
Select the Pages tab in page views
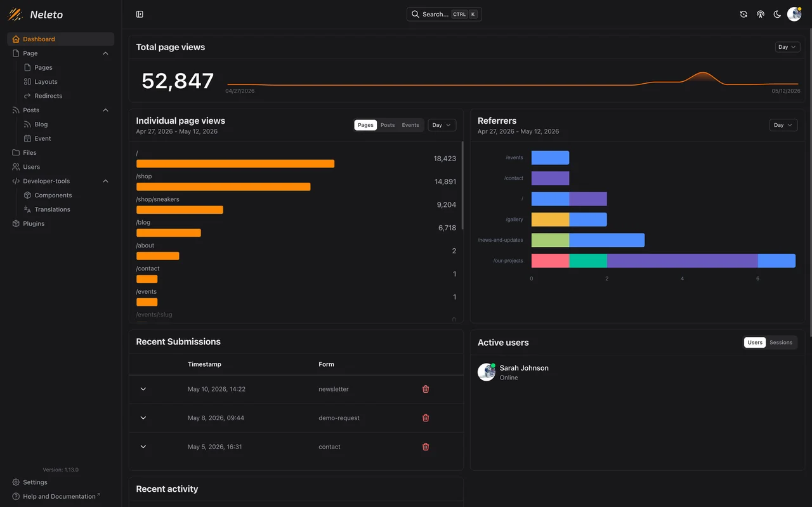(x=365, y=125)
